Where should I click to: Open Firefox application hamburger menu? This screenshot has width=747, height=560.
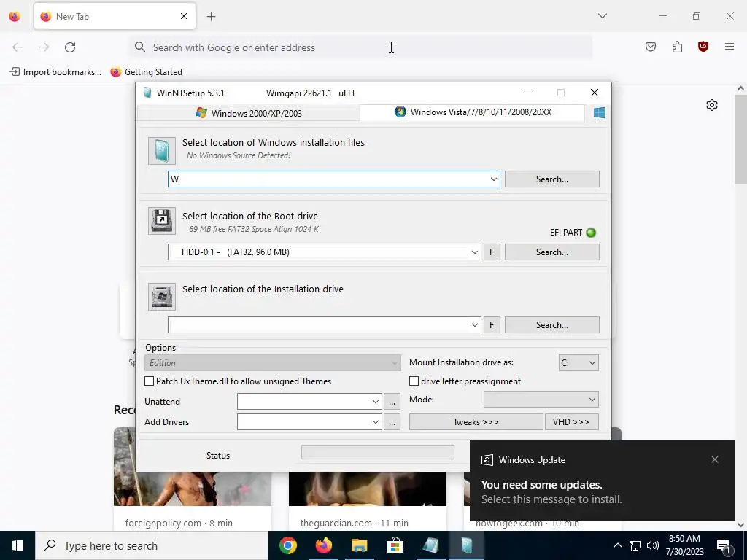729,47
